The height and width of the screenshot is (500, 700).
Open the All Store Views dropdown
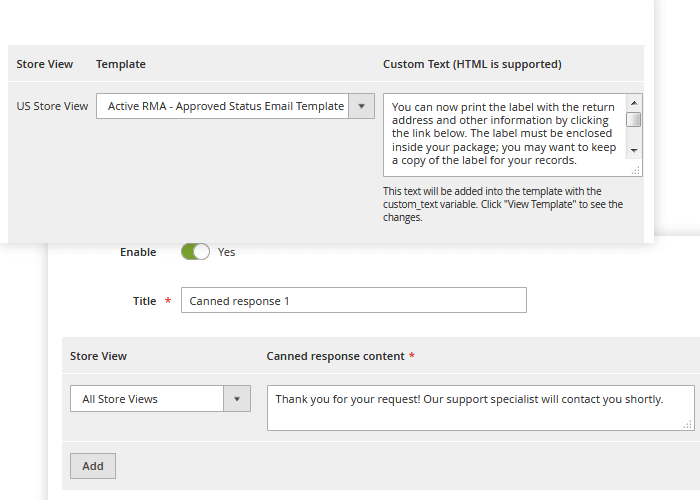click(160, 399)
